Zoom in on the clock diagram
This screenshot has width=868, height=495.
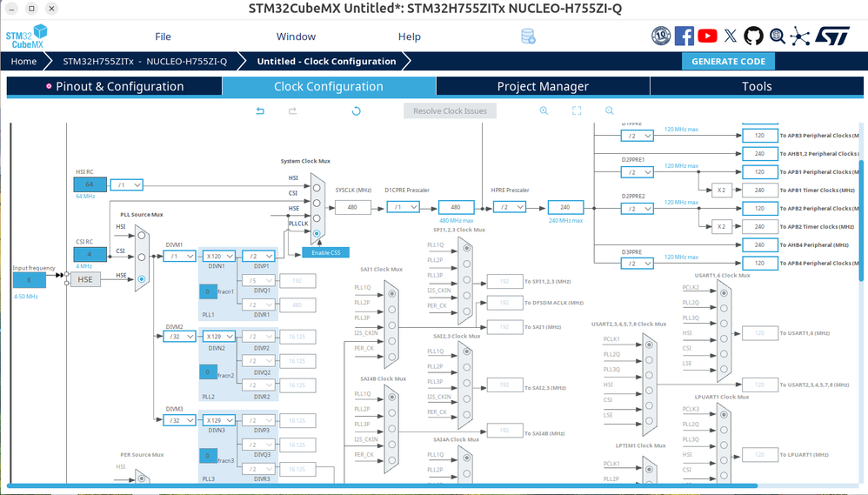(544, 110)
